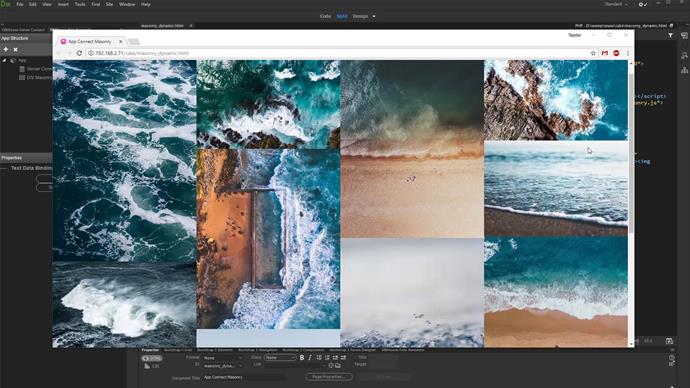
Task: Click the ordered list icon in Properties
Action: tap(327, 358)
